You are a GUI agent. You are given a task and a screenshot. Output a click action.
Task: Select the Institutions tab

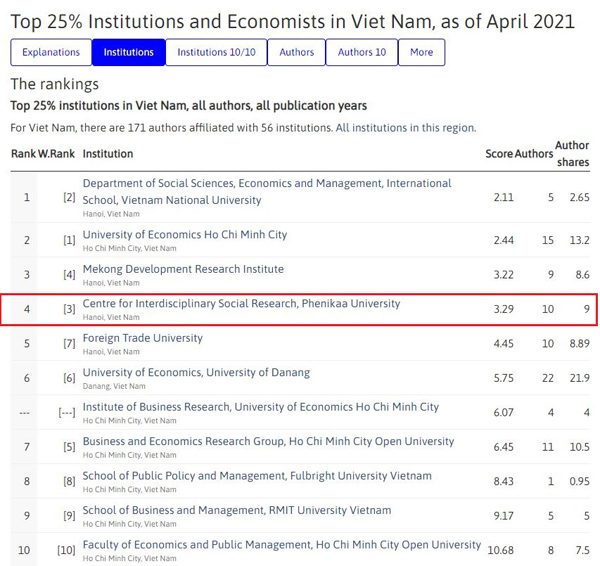click(128, 52)
